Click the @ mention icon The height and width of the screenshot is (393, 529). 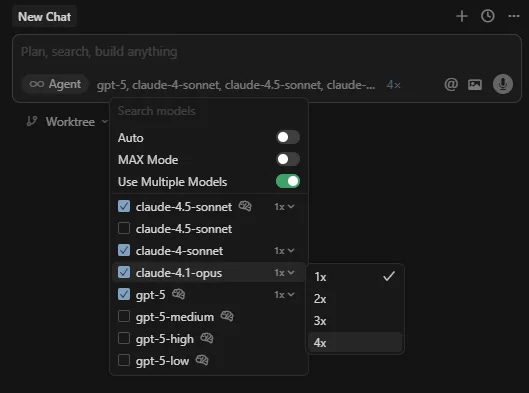point(451,84)
